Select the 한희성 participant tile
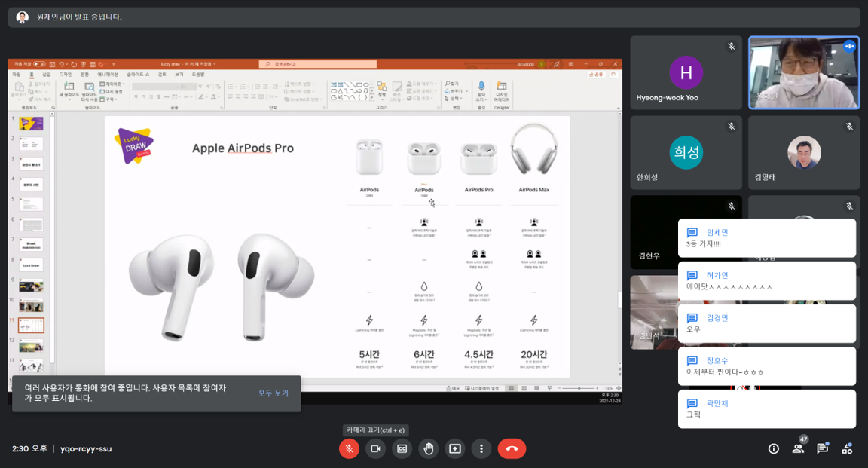Screen dimensions: 868x468 [x=686, y=152]
